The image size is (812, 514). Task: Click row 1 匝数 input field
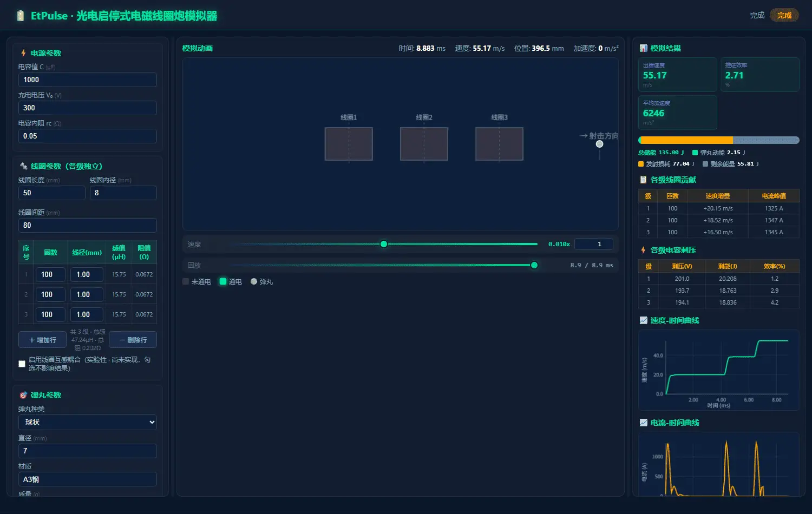(51, 274)
